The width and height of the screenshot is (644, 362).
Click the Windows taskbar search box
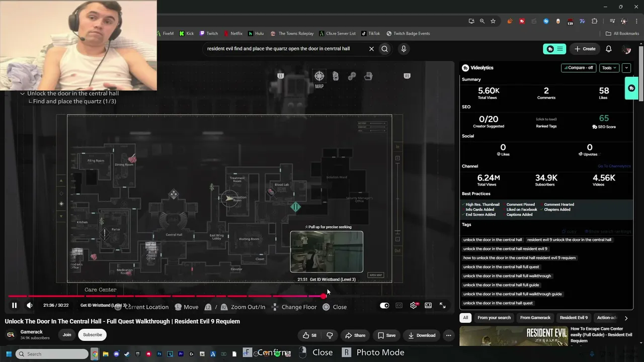(52, 354)
